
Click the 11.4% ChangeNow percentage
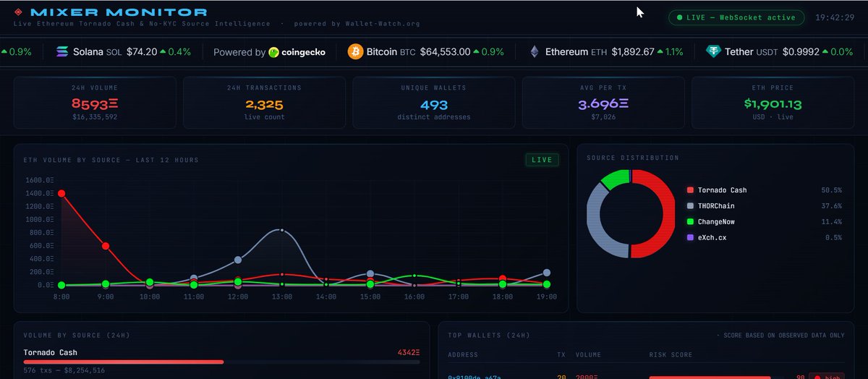pyautogui.click(x=833, y=222)
